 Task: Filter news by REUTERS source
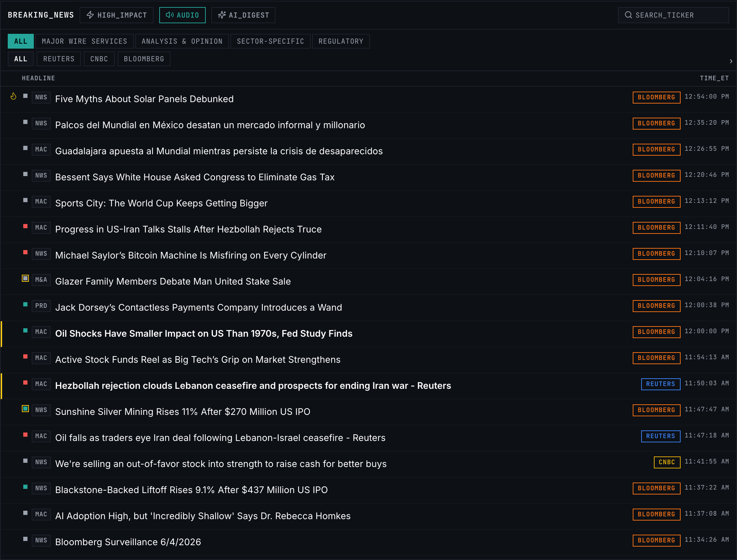[x=59, y=59]
